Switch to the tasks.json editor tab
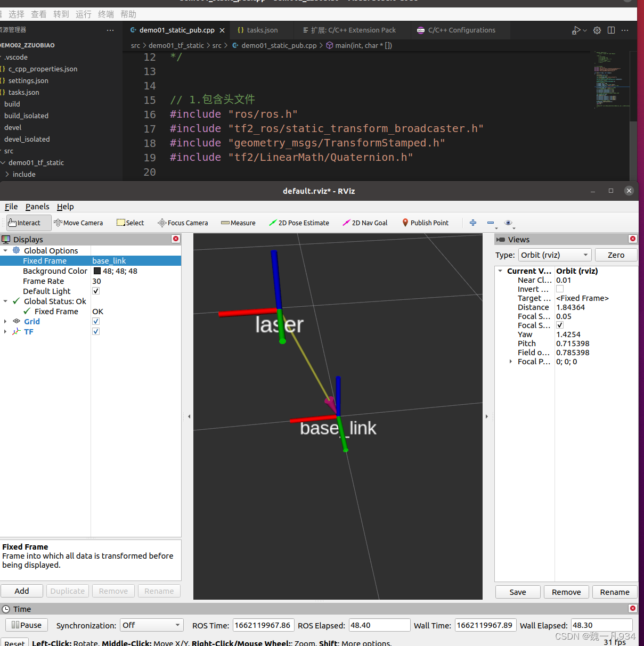644x646 pixels. (x=260, y=30)
